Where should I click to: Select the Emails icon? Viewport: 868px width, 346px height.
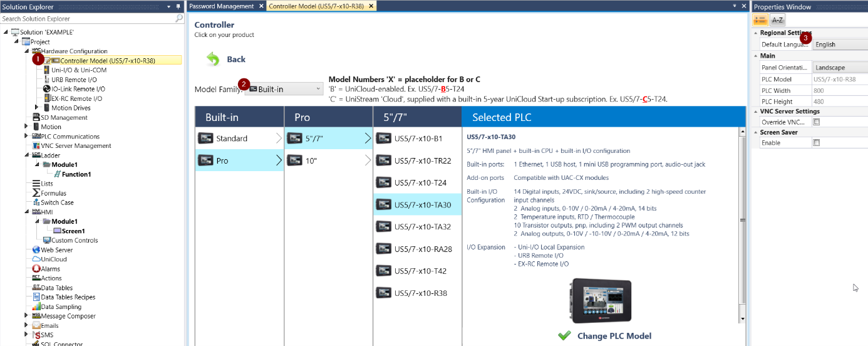click(x=36, y=325)
